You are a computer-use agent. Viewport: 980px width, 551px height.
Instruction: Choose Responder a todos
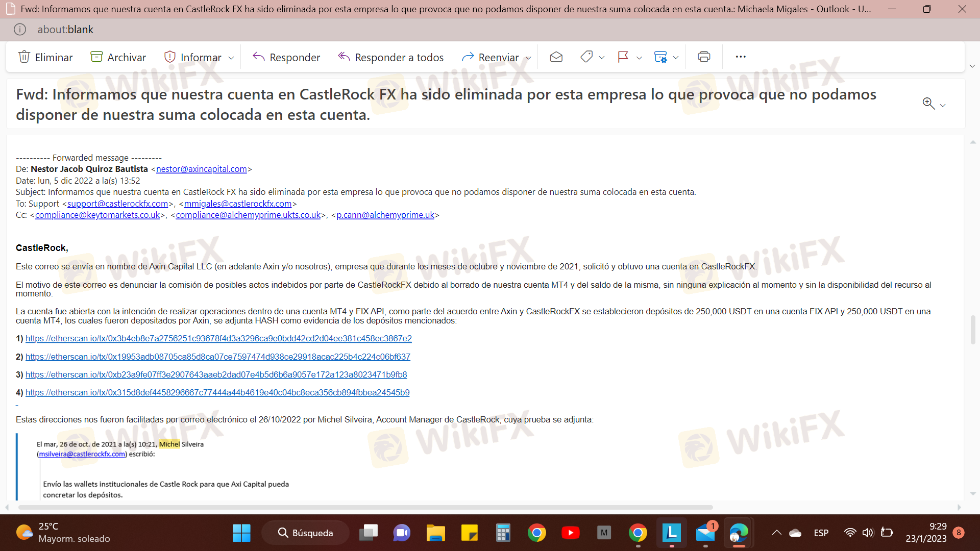coord(391,57)
